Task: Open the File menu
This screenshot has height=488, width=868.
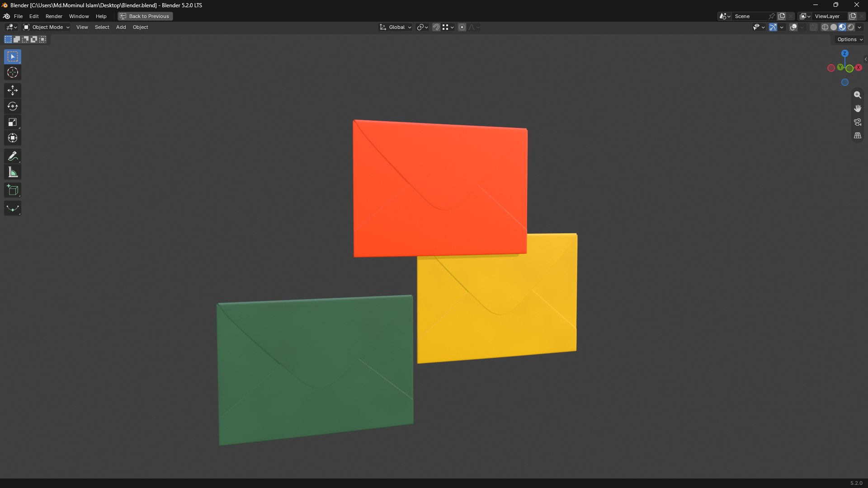Action: pyautogui.click(x=18, y=16)
